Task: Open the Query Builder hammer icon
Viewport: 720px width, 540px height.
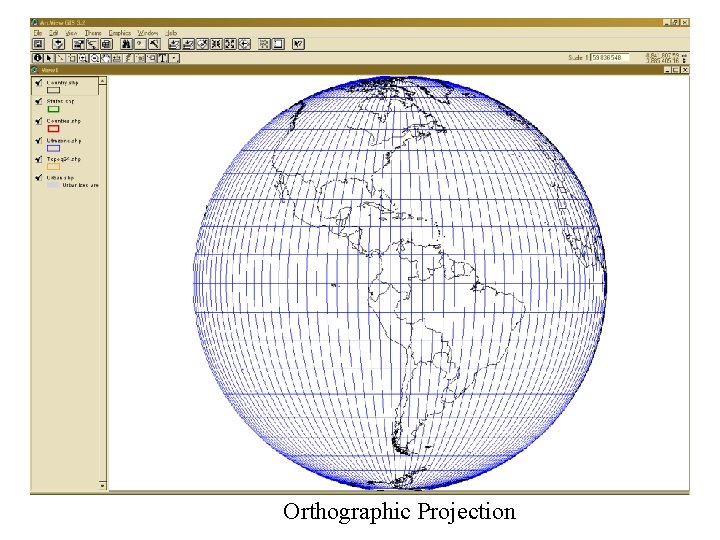Action: 154,44
